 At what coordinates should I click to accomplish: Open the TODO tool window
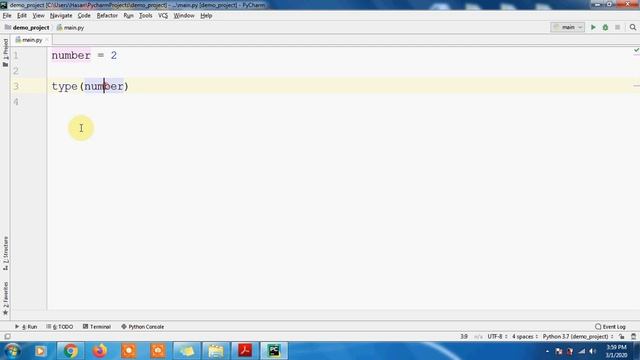(60, 327)
